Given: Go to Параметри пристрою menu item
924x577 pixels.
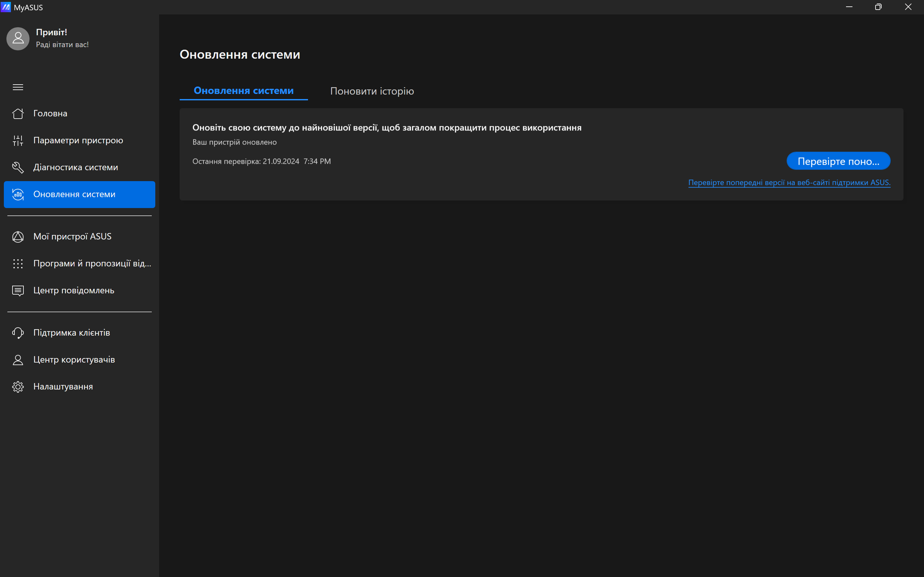Looking at the screenshot, I should 78,140.
